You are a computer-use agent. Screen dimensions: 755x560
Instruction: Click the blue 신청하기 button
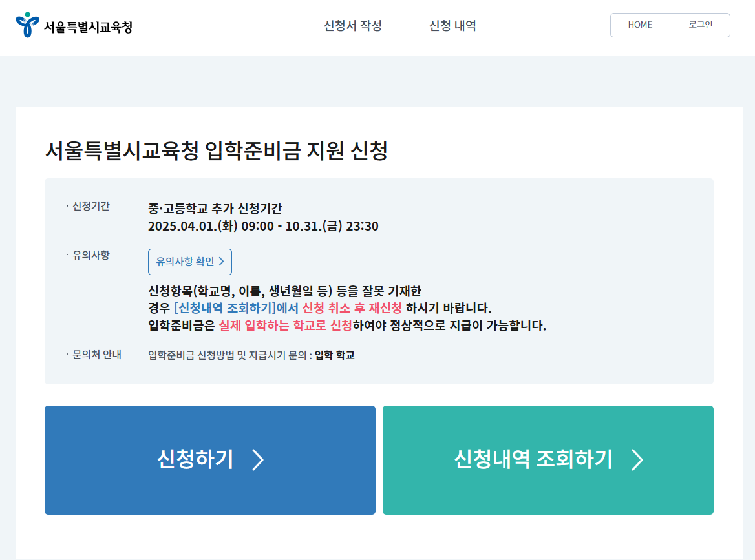point(210,460)
